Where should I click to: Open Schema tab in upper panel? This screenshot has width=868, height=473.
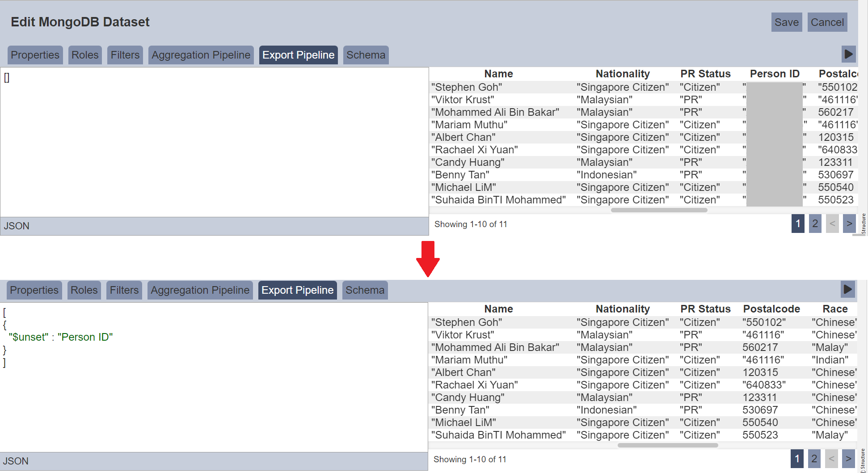click(366, 55)
